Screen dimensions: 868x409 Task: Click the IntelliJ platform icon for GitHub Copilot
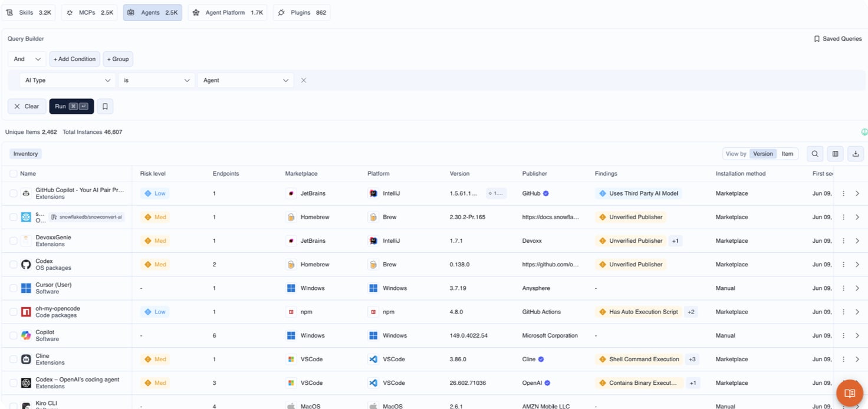pyautogui.click(x=373, y=193)
